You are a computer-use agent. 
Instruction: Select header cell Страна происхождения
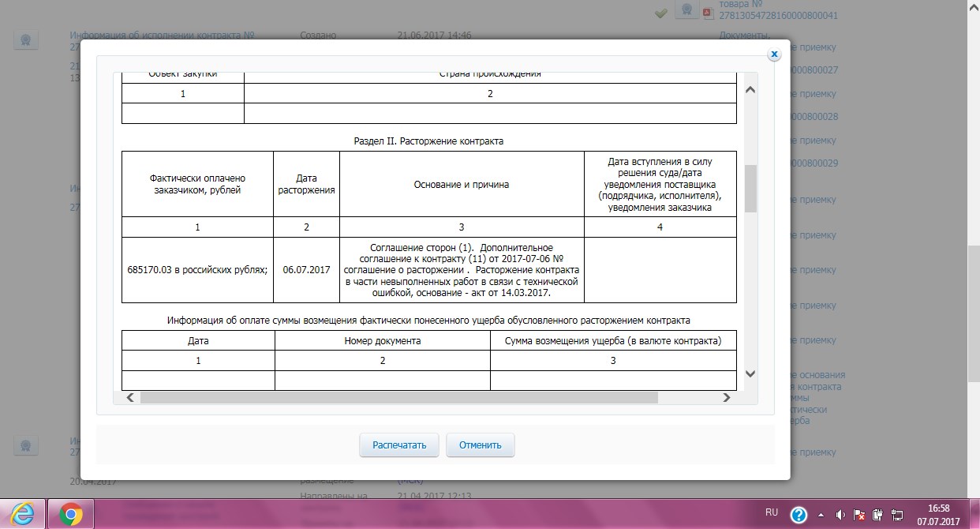click(x=490, y=76)
